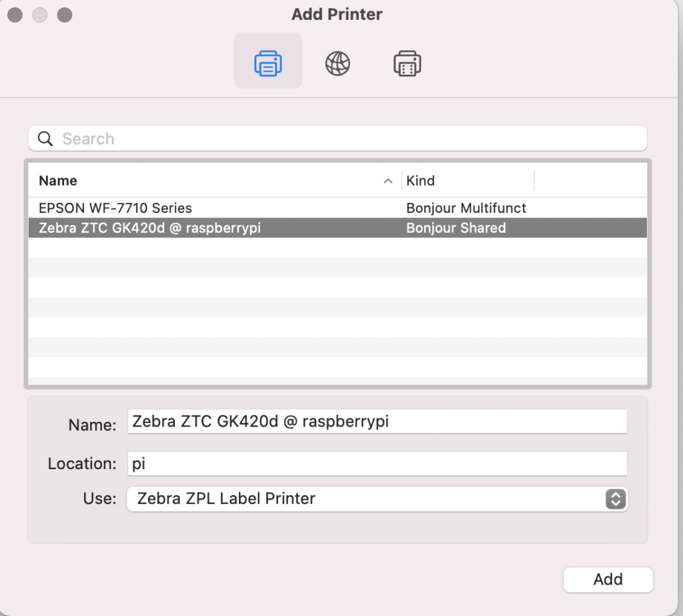This screenshot has width=683, height=616.
Task: Toggle sort order chevron in Name column
Action: (388, 181)
